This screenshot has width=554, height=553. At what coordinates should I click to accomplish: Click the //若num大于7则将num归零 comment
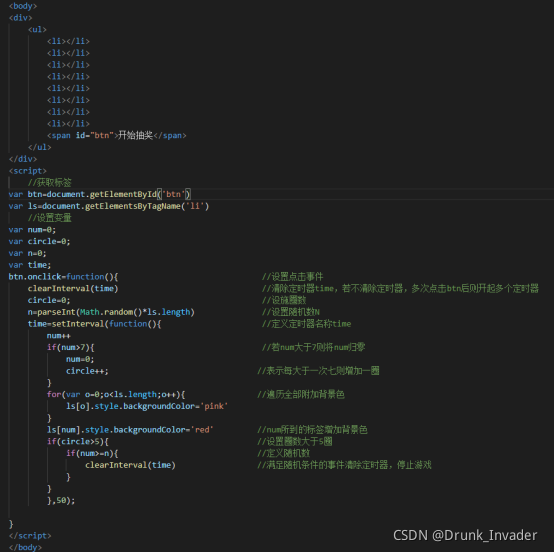coord(313,347)
